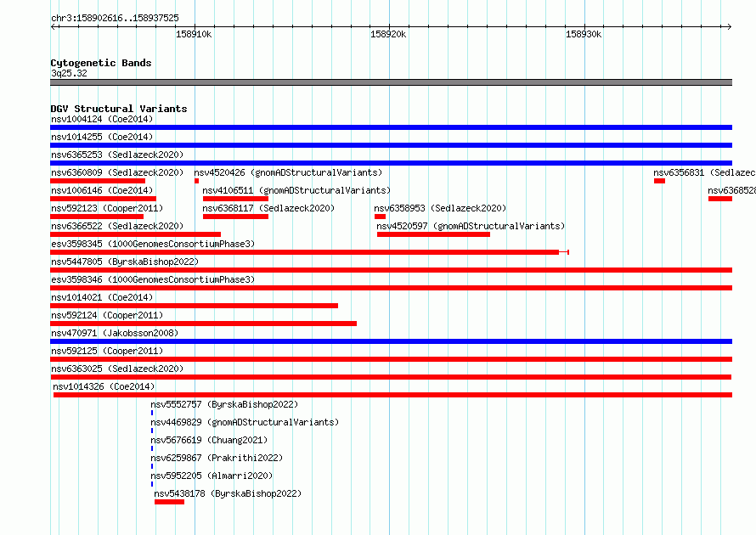Select the DGV Structural Variants track title
This screenshot has height=535, width=756.
pyautogui.click(x=119, y=109)
